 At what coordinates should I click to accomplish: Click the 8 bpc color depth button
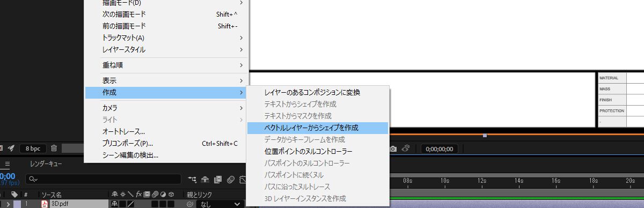click(x=33, y=148)
